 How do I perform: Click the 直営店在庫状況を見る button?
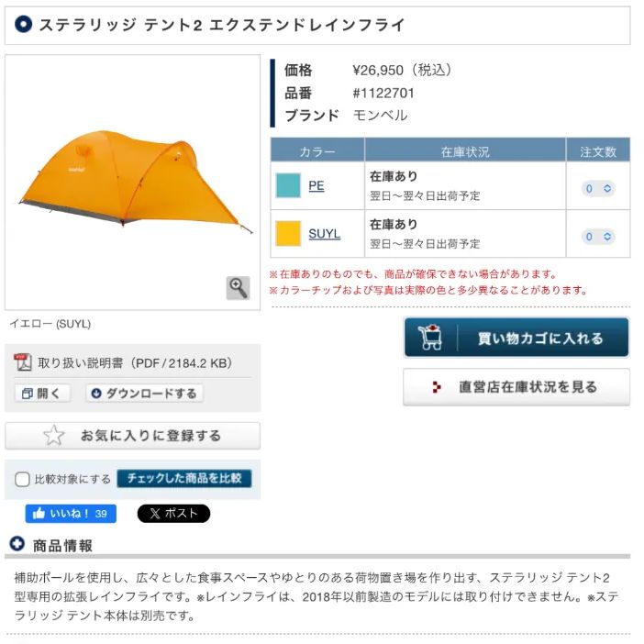(x=516, y=387)
